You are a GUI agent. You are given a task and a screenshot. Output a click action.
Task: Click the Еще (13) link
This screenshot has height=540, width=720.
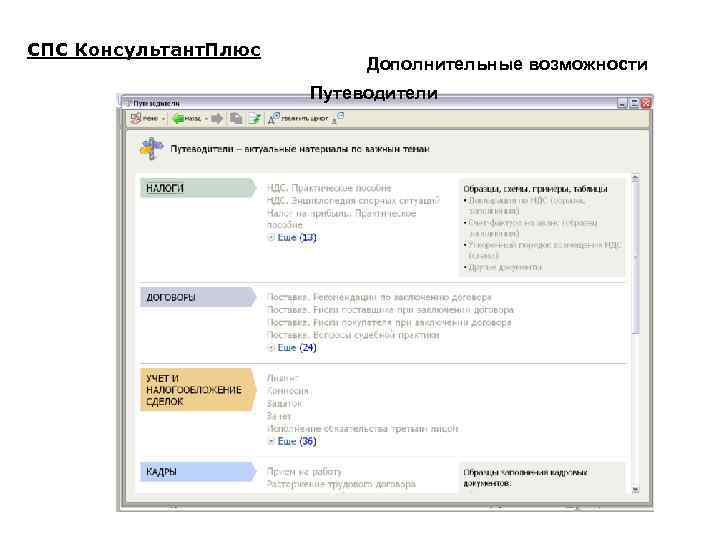[297, 237]
